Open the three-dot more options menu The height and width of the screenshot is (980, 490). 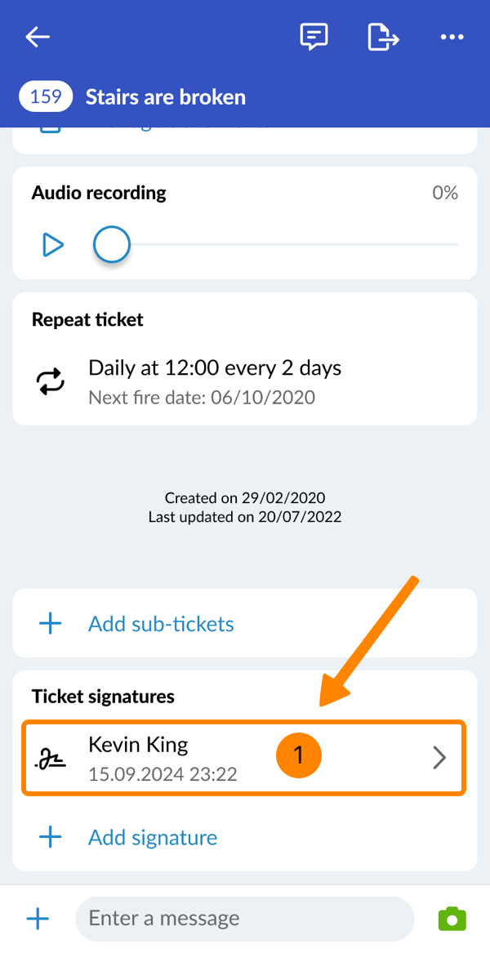452,37
